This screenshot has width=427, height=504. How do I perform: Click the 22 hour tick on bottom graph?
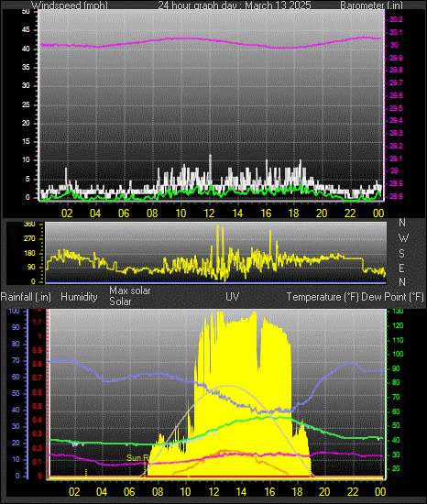[353, 492]
